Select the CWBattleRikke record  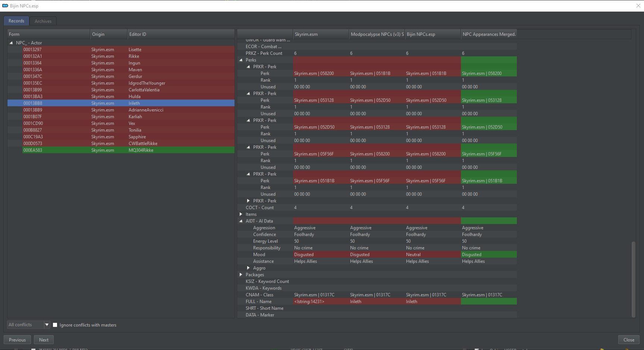121,144
